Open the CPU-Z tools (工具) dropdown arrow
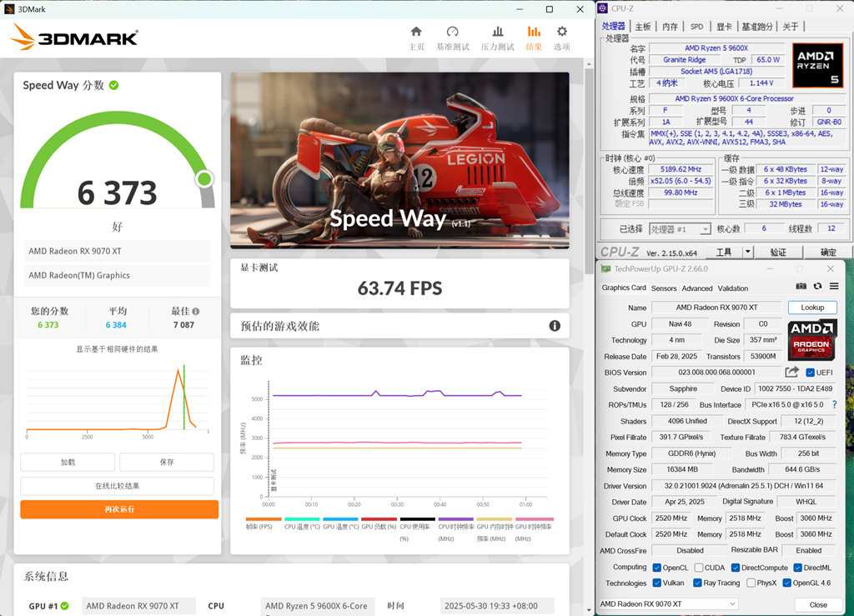Screen dimensions: 854x616 pos(748,252)
